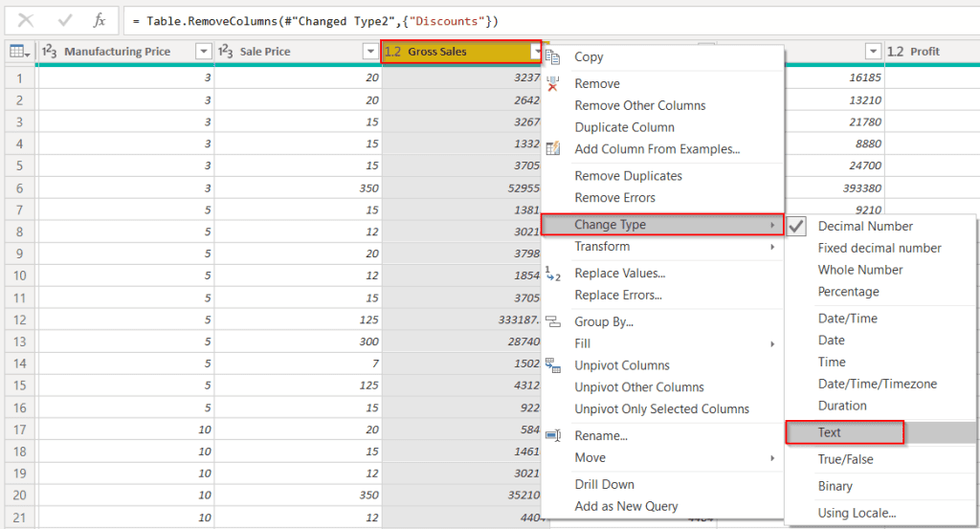Screen dimensions: 980x529
Task: Click the Sale Price data type icon
Action: tap(226, 52)
